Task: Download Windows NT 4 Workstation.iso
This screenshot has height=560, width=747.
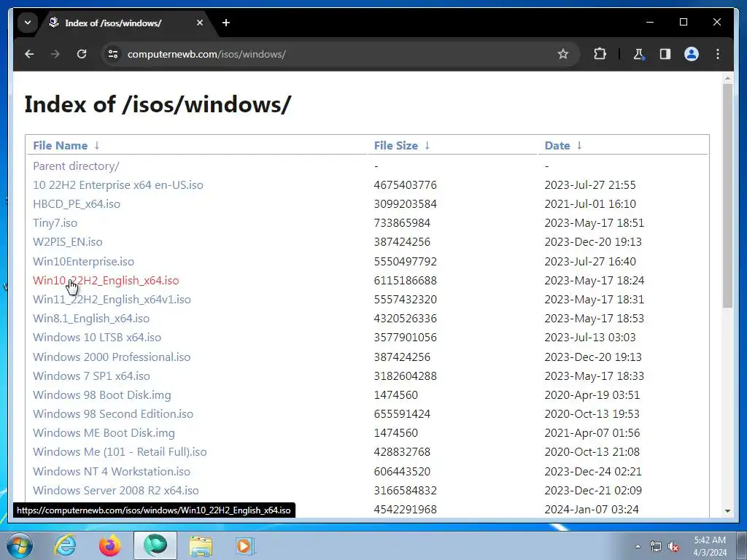Action: point(112,472)
